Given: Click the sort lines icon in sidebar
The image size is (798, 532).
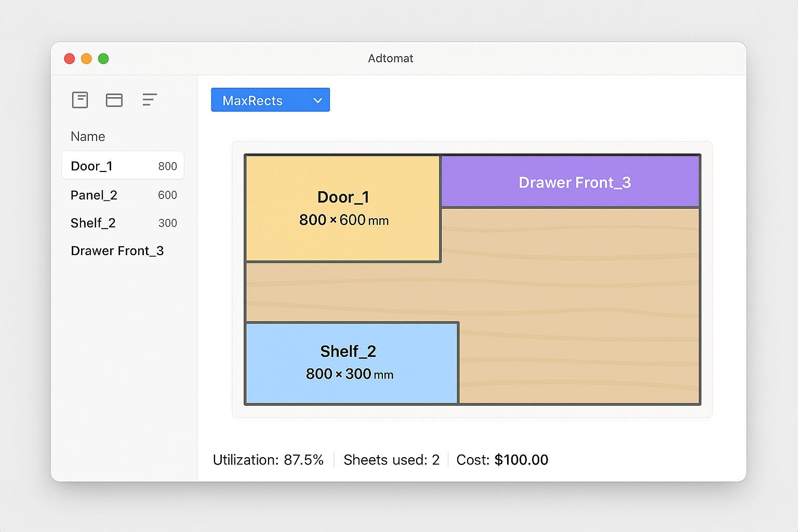Looking at the screenshot, I should coord(150,100).
